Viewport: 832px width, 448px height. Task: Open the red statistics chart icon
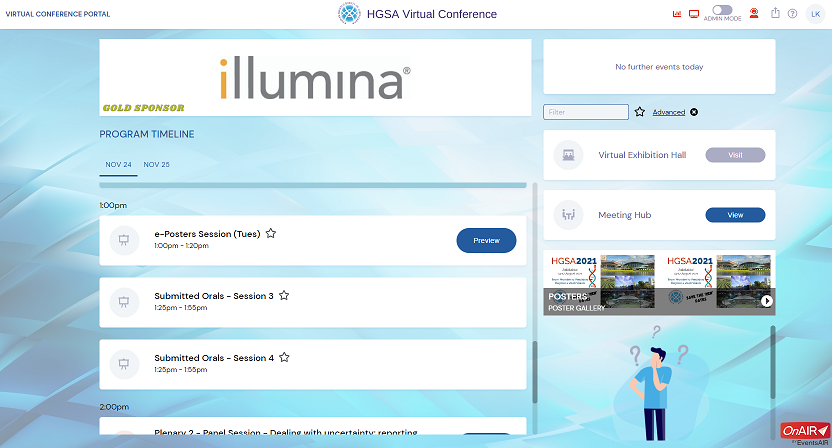coord(677,14)
